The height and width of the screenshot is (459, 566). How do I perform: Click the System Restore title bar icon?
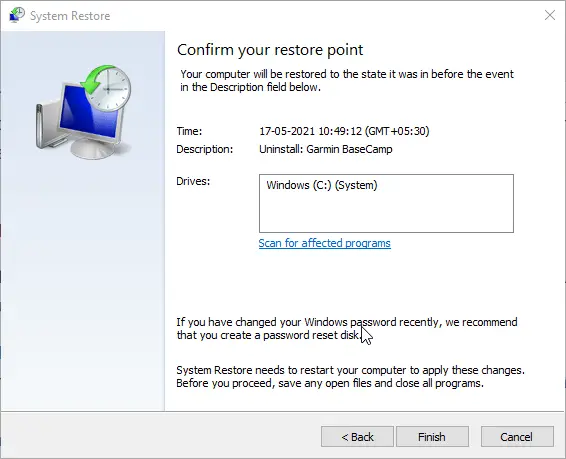click(x=17, y=15)
